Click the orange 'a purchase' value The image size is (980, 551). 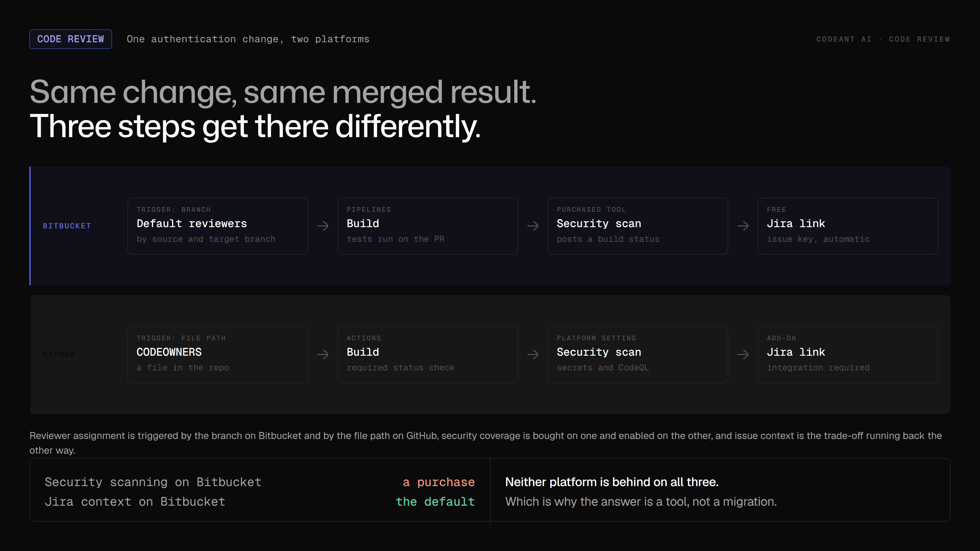tap(439, 482)
